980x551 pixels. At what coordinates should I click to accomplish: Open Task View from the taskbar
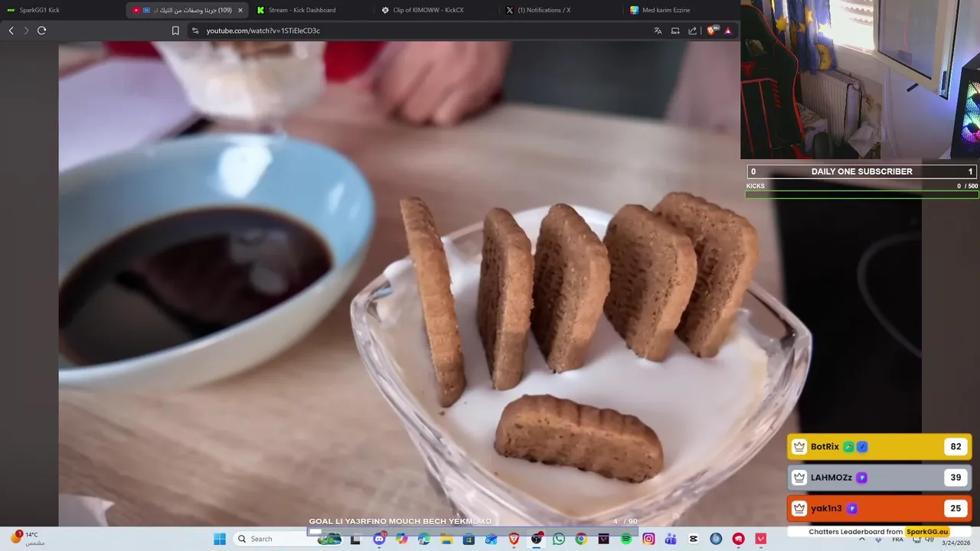point(355,539)
